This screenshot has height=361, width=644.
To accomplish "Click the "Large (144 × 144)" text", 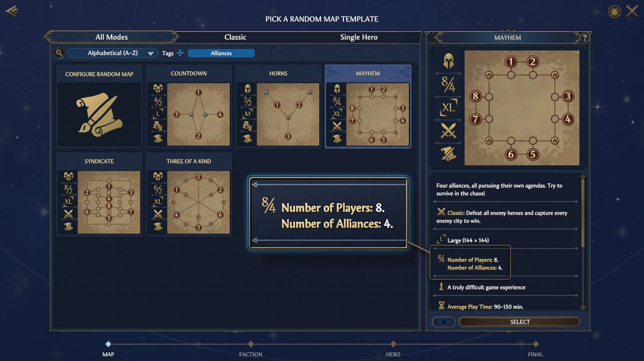I will 468,240.
